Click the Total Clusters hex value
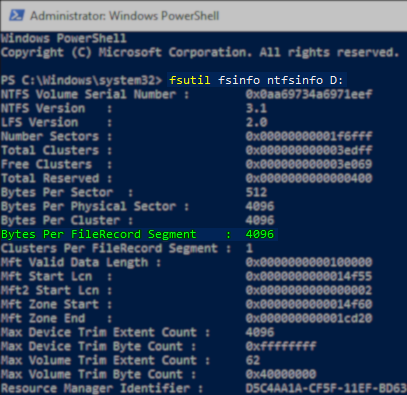This screenshot has height=395, width=407. [x=309, y=150]
